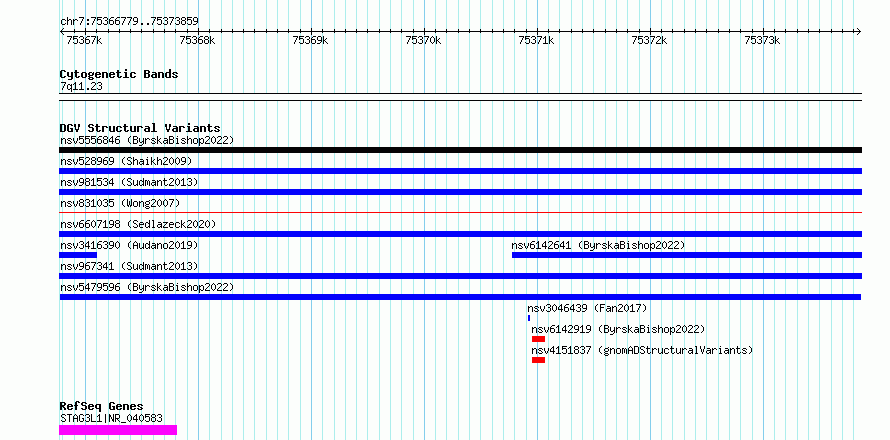Viewport: 890px width, 440px height.
Task: Click the nsv5479596 (ByrskaBishop2022) blue bar
Action: (x=460, y=297)
